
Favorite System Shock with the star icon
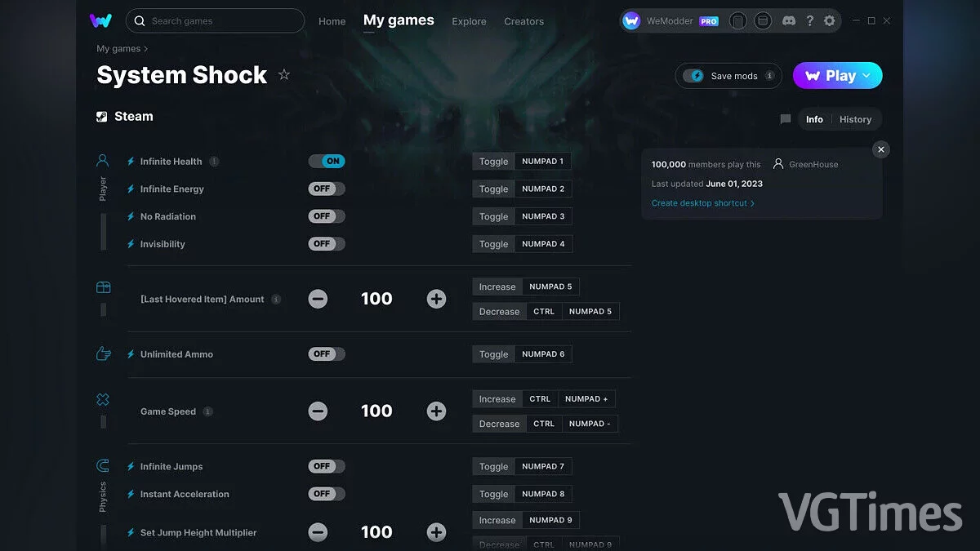click(284, 74)
